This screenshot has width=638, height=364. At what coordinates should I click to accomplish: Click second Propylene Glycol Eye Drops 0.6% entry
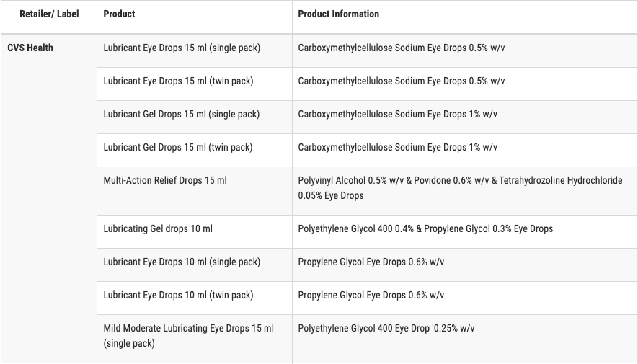tap(371, 296)
